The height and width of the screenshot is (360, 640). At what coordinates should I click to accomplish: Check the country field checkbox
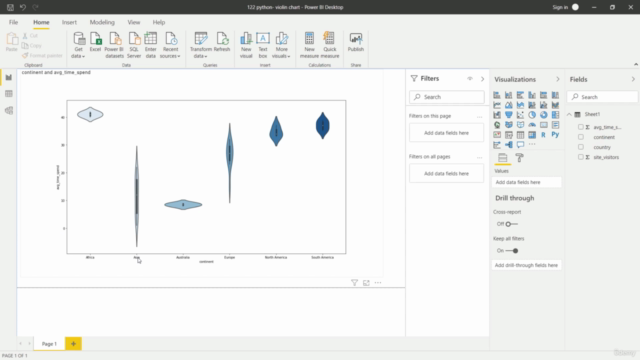(x=580, y=147)
